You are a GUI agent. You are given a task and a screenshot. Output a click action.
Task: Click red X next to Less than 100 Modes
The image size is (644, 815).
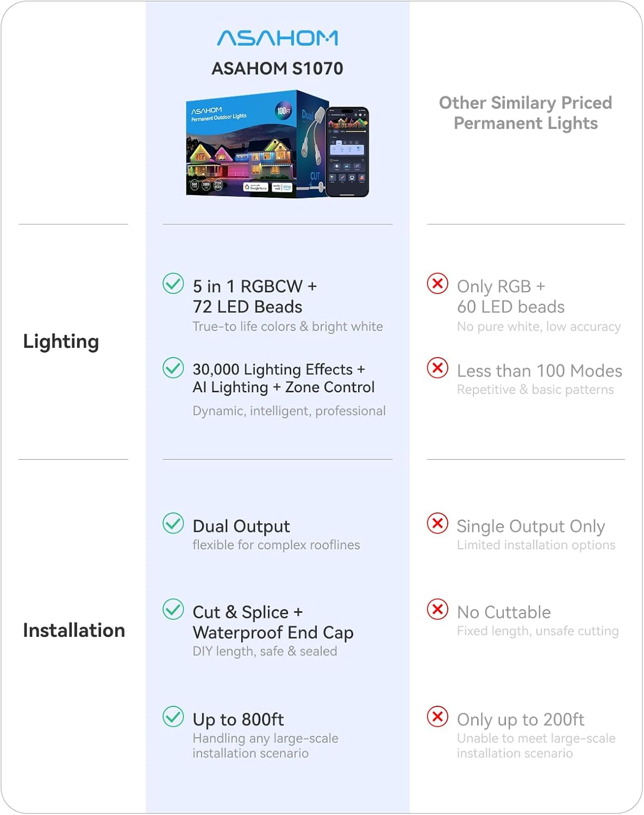[x=437, y=368]
